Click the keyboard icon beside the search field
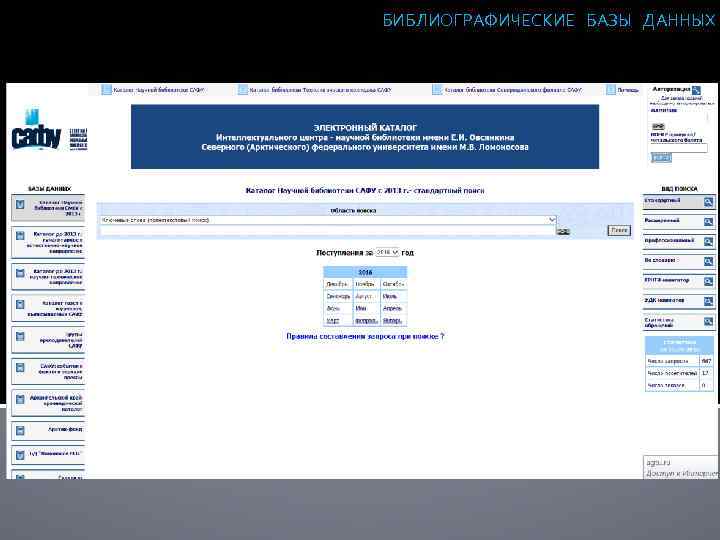Screen dimensions: 720x540 click(x=563, y=231)
